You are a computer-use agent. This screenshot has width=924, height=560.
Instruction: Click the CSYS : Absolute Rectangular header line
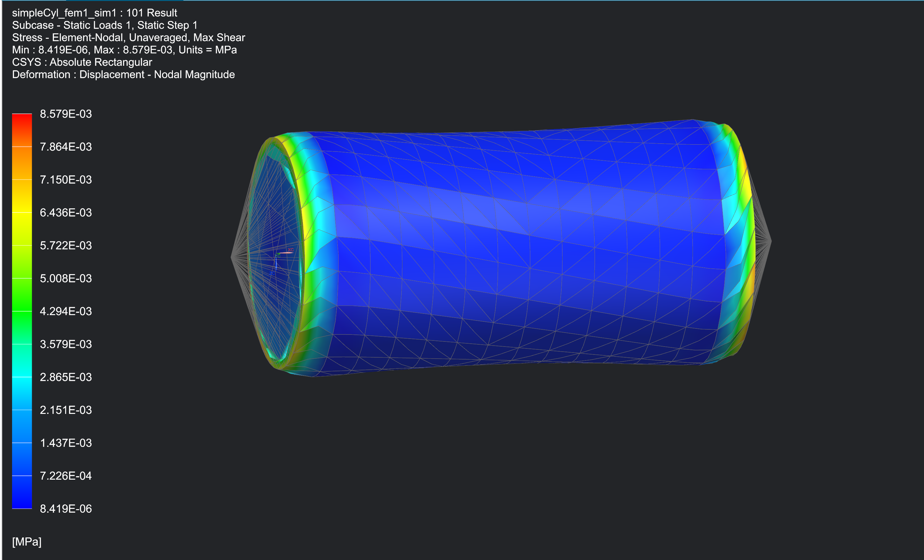(82, 62)
